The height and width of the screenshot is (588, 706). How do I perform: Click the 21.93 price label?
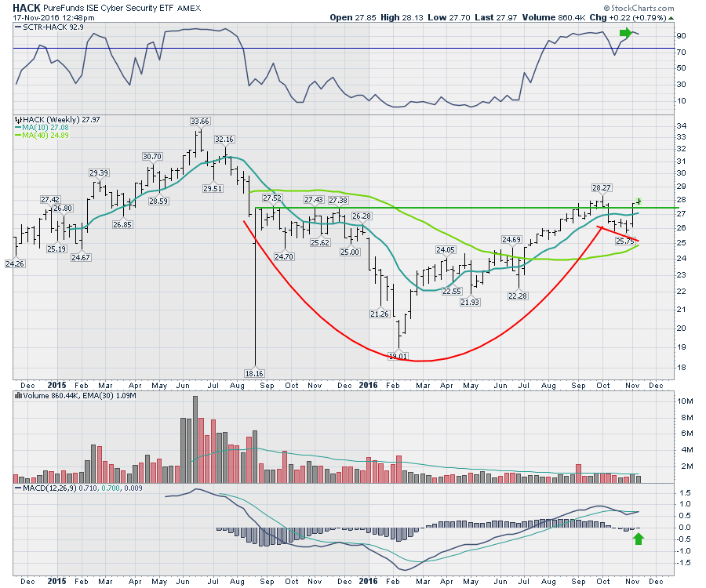(470, 303)
